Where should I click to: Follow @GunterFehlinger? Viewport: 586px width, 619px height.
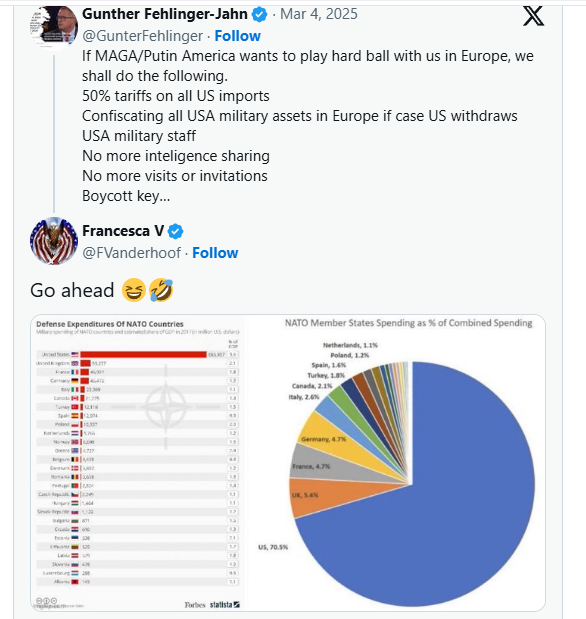(x=237, y=36)
